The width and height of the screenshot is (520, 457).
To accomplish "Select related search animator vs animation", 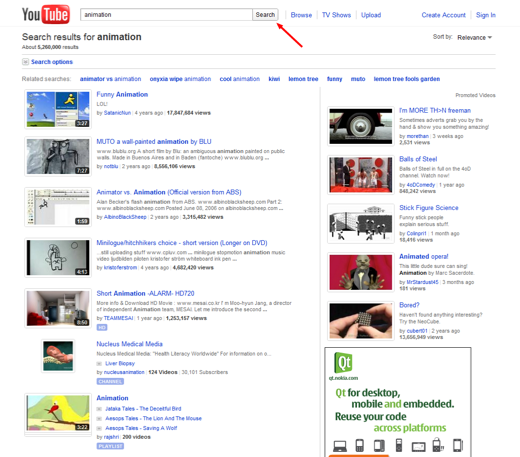I will (x=110, y=79).
